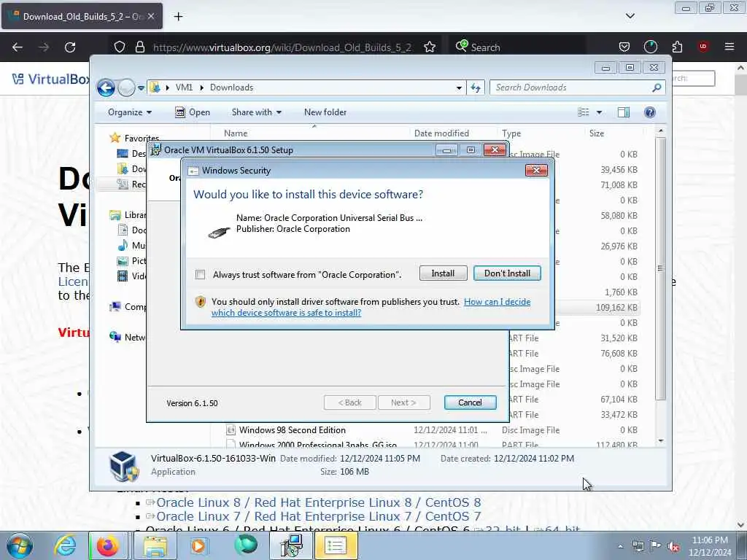Open list all tabs dropdown
Viewport: 747px width, 560px height.
click(630, 16)
